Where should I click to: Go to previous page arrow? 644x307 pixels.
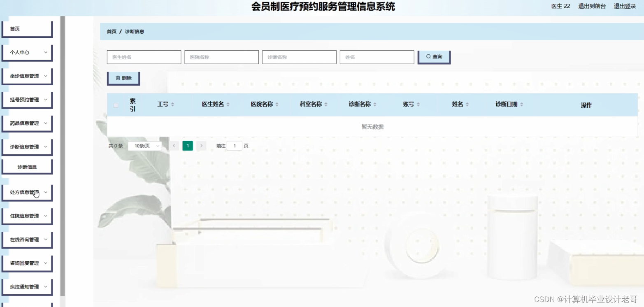pyautogui.click(x=174, y=146)
